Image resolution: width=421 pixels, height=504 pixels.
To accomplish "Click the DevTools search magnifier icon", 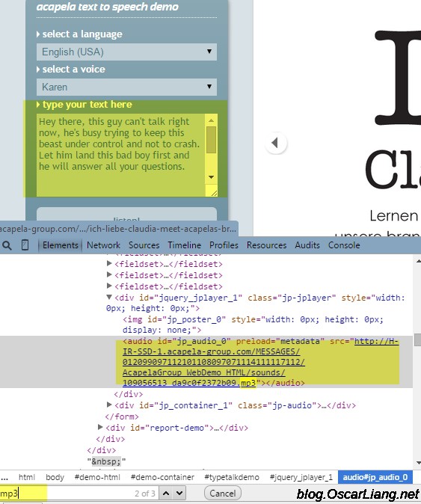I will point(7,245).
